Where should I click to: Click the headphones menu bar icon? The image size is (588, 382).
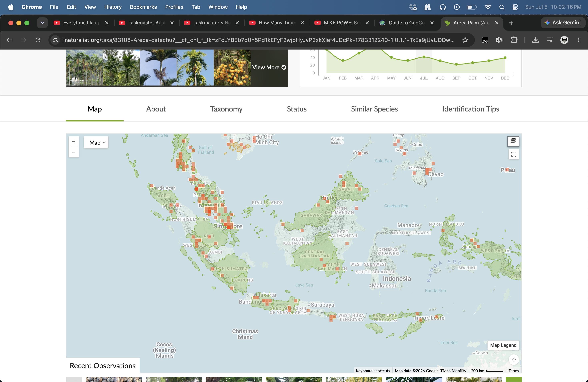(442, 7)
